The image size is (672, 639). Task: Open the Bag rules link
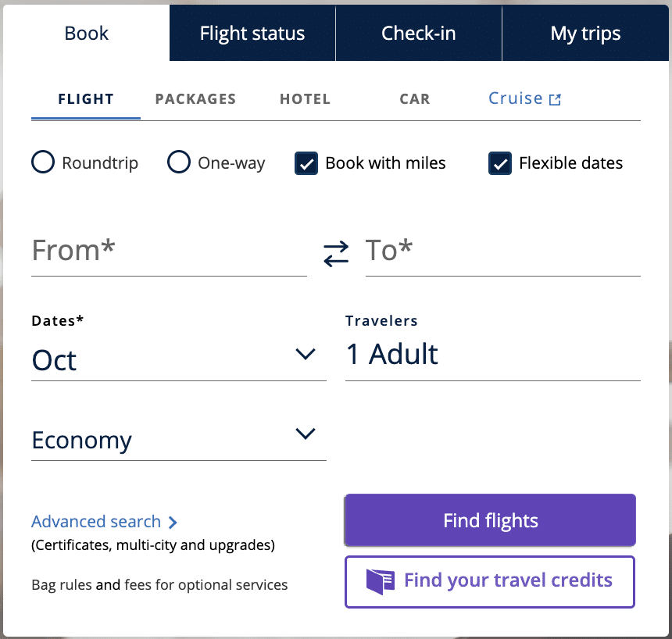(x=62, y=584)
